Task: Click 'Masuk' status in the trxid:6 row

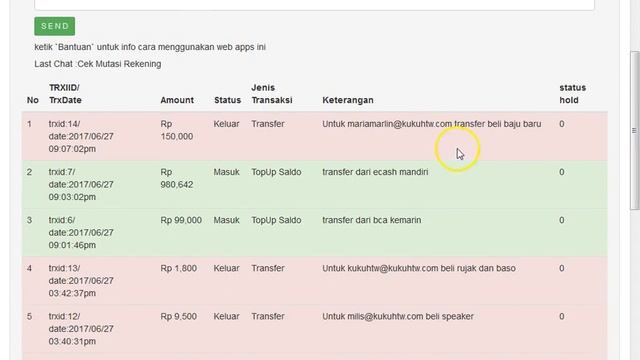Action: (x=227, y=220)
